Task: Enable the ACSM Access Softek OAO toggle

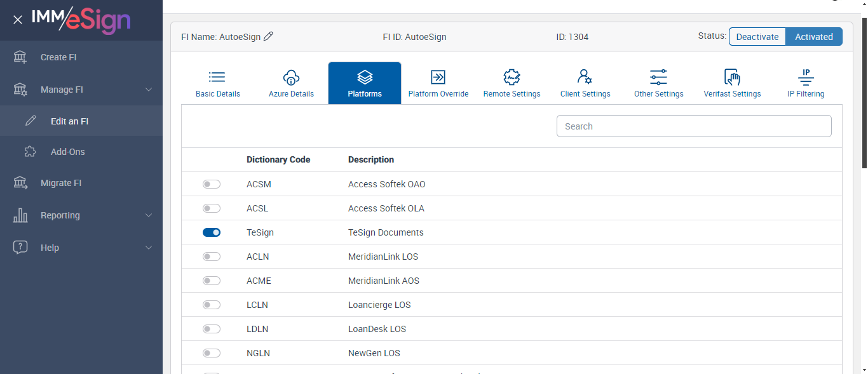Action: click(212, 184)
